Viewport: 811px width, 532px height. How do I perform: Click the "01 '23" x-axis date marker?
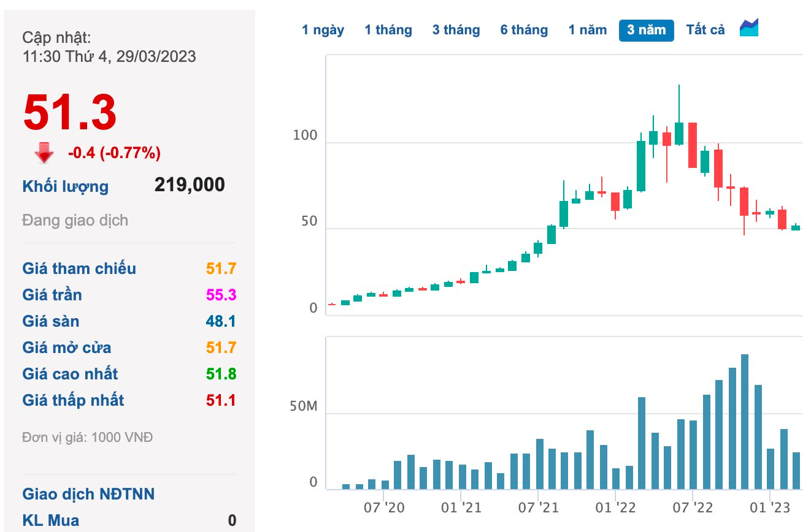point(770,507)
